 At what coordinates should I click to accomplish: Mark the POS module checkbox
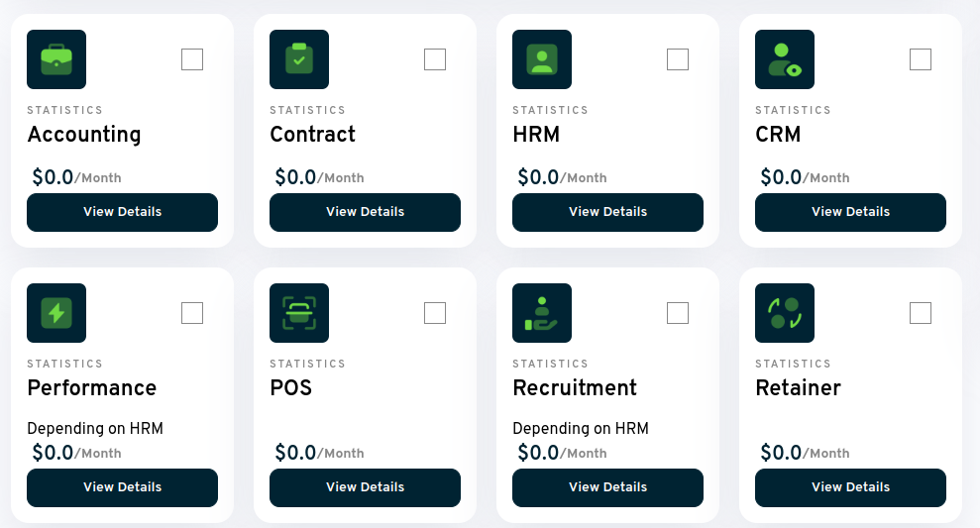point(435,313)
